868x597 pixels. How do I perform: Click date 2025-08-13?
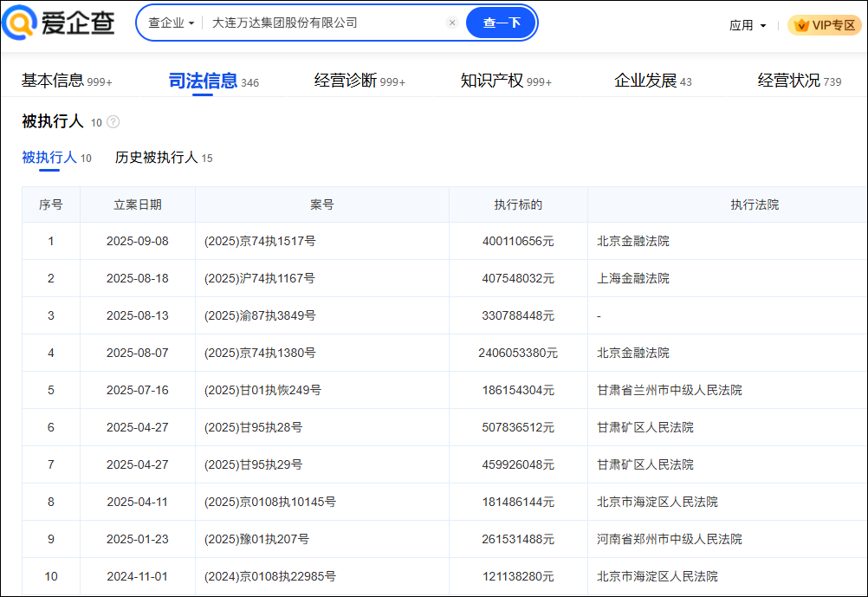[x=137, y=315]
